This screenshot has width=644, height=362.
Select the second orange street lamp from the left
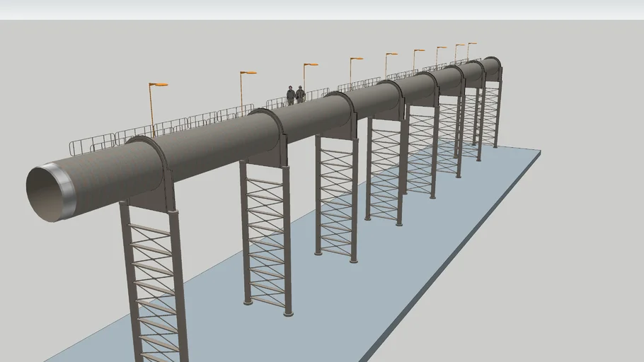click(248, 73)
